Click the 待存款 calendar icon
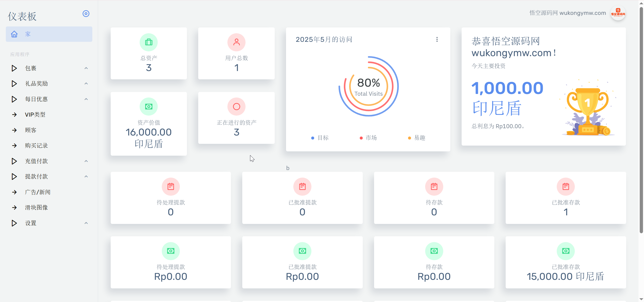This screenshot has height=302, width=644. (x=434, y=187)
